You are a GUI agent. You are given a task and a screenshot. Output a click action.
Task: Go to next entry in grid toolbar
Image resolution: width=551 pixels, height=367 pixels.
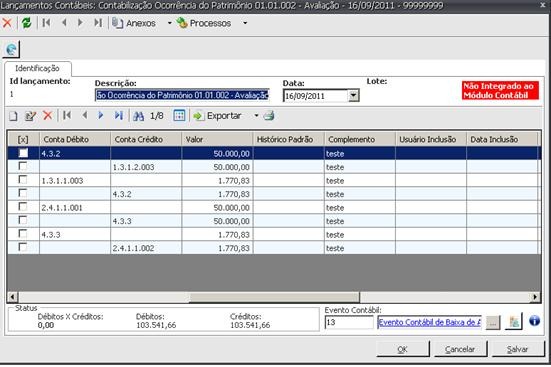coord(101,115)
